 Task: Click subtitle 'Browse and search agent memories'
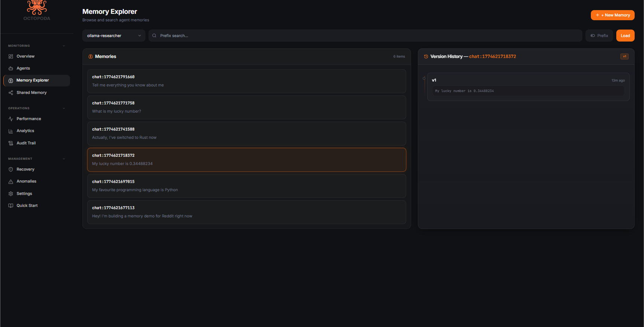tap(116, 20)
